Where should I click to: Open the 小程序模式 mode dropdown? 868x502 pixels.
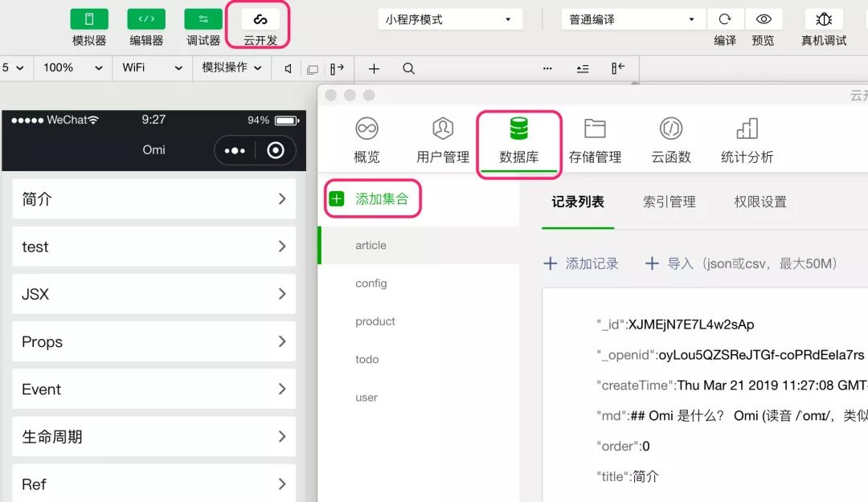[449, 19]
